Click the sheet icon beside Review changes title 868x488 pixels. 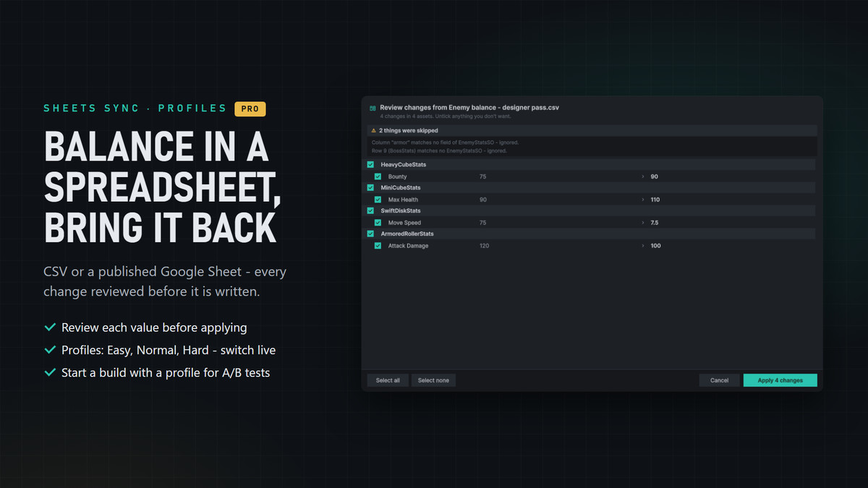click(x=373, y=108)
